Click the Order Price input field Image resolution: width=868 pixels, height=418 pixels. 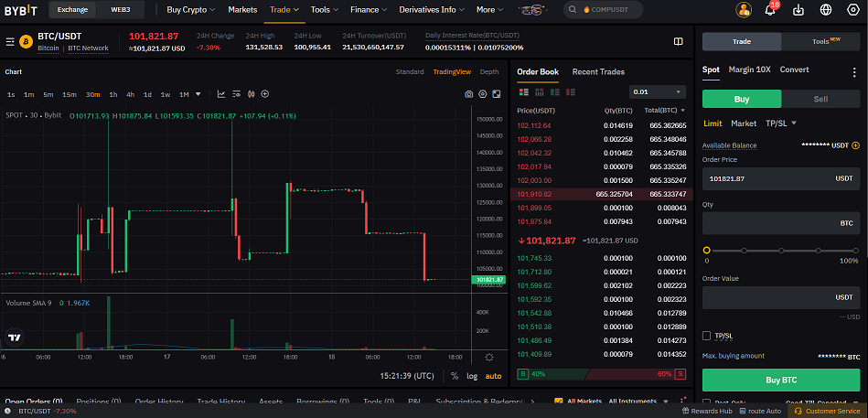781,179
